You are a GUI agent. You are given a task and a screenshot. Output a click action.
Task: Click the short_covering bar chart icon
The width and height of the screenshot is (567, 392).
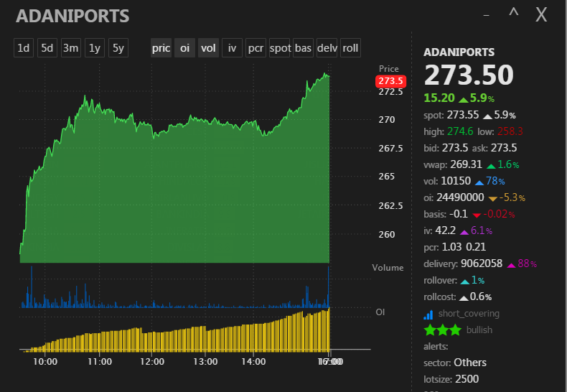coord(428,314)
